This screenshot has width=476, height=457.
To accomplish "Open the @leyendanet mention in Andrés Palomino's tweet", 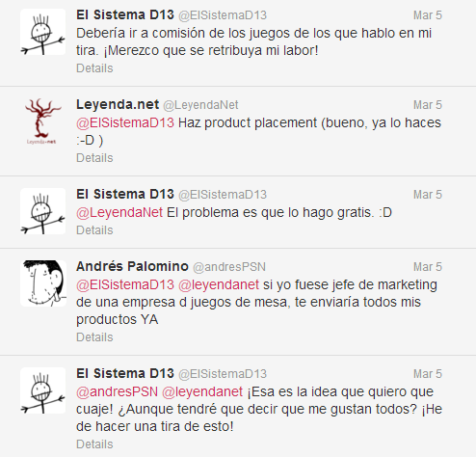I will pyautogui.click(x=219, y=284).
